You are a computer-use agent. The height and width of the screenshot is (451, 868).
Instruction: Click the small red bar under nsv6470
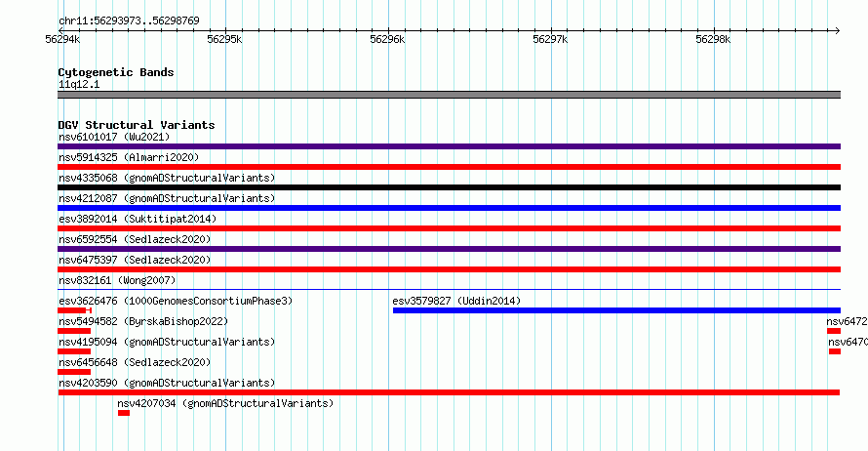click(x=835, y=351)
